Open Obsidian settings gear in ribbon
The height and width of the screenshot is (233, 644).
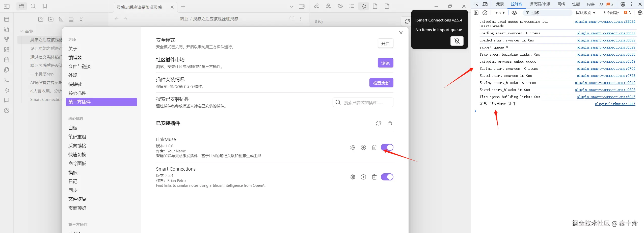[7, 110]
